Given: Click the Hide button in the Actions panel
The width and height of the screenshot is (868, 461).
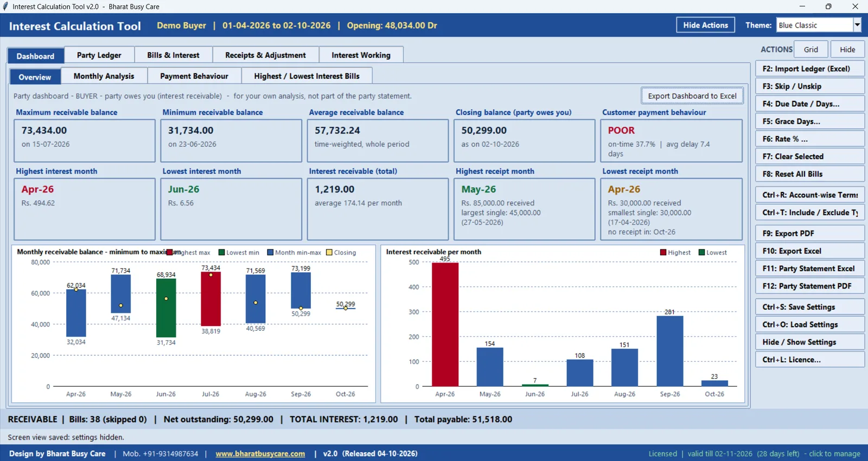Looking at the screenshot, I should [x=847, y=49].
